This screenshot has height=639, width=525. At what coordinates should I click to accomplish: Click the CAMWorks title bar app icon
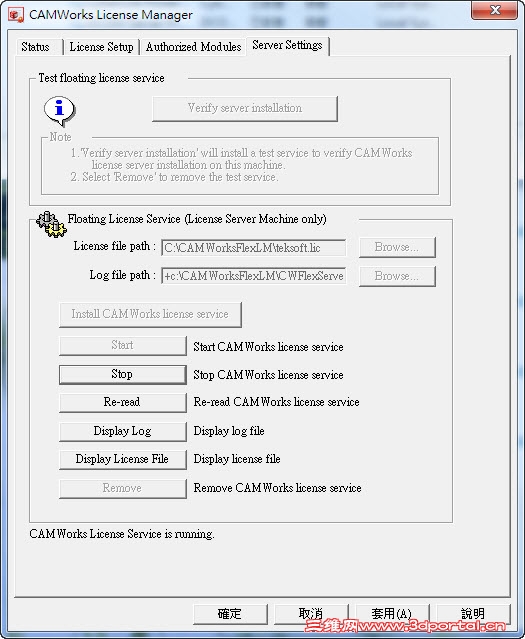tap(16, 15)
